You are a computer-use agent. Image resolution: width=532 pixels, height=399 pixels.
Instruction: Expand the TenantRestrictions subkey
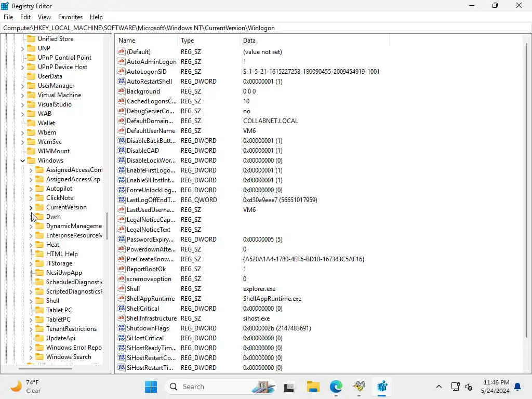click(x=31, y=329)
